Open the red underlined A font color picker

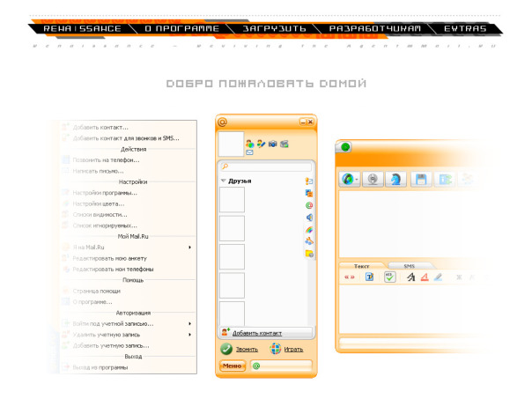tap(425, 277)
